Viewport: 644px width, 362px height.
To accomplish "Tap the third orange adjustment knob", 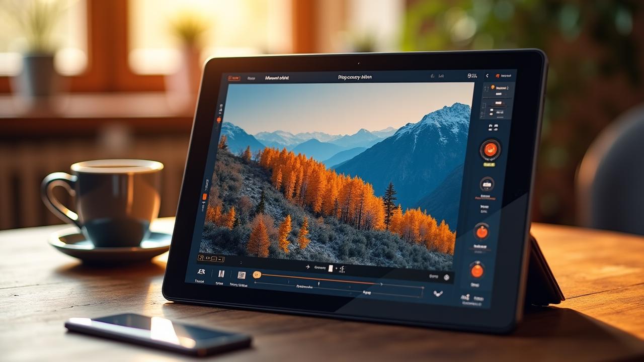I will click(x=481, y=232).
